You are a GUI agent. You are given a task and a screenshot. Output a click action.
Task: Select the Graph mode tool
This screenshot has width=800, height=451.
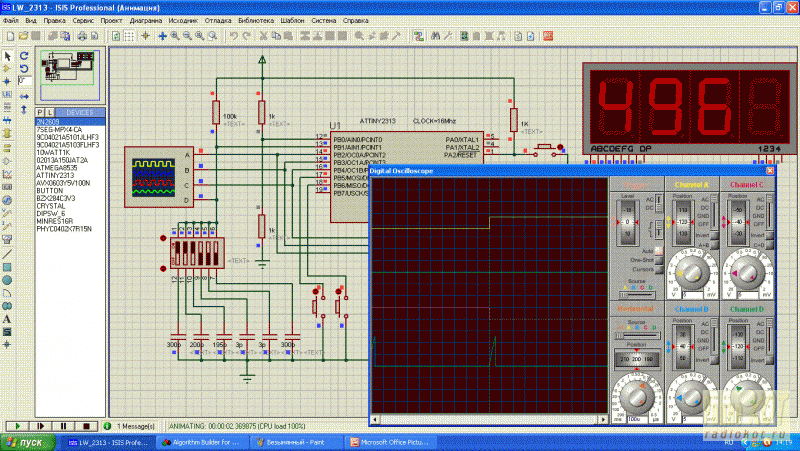[7, 174]
